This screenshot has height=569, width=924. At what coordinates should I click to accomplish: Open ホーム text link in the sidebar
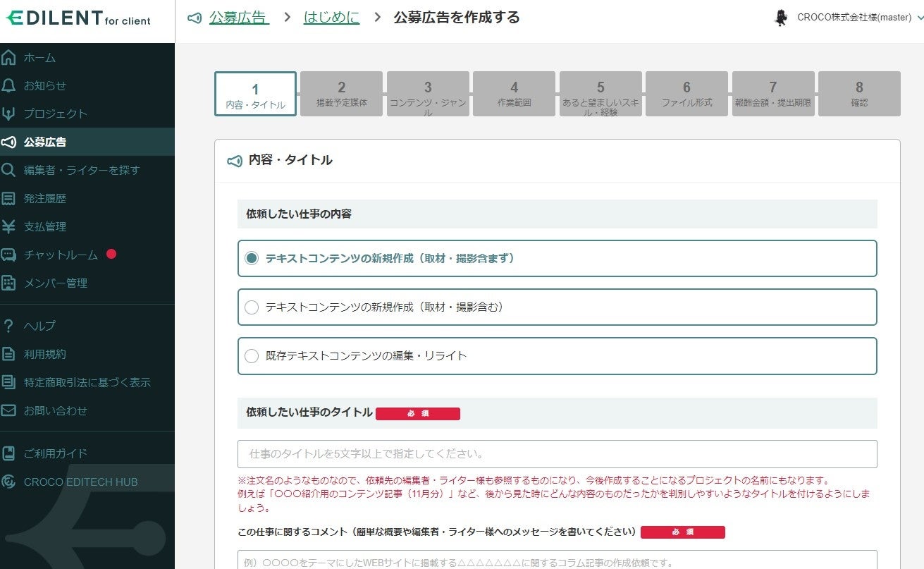point(39,57)
